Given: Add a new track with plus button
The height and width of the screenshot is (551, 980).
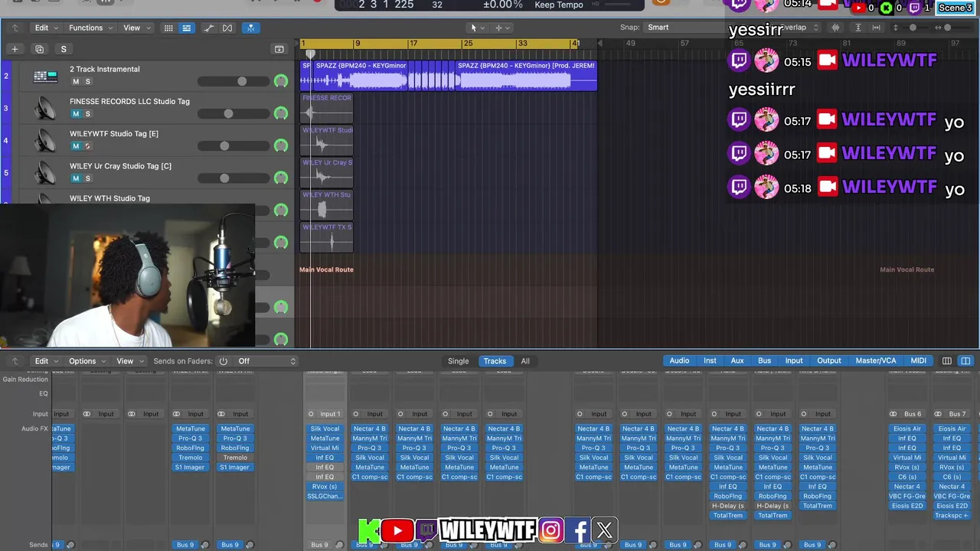Looking at the screenshot, I should pos(14,49).
